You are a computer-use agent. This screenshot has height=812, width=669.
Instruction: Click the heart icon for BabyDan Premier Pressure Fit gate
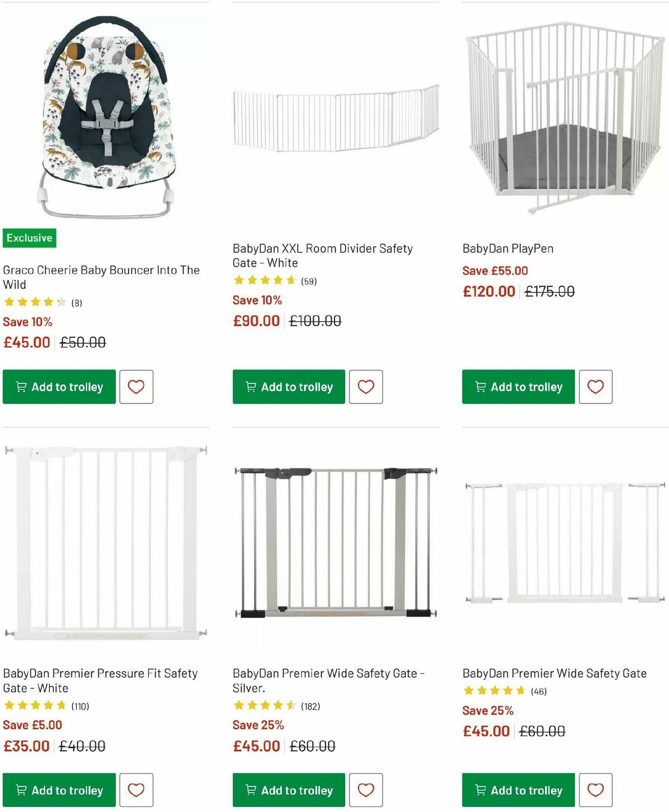(137, 790)
